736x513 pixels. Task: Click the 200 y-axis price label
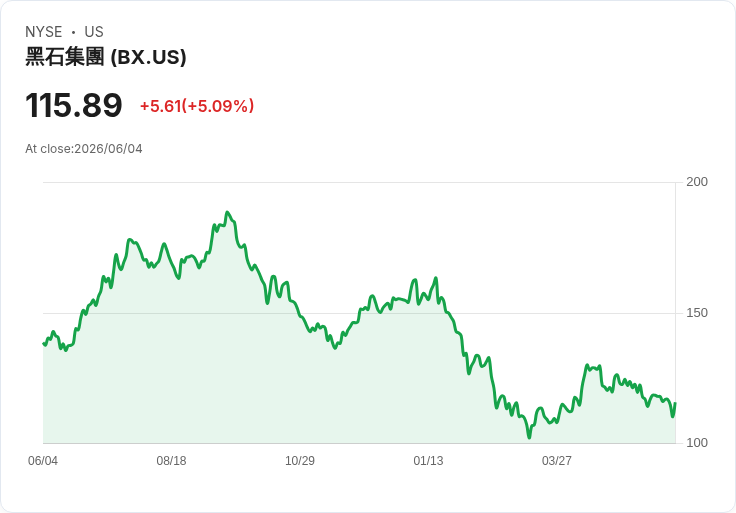[697, 182]
